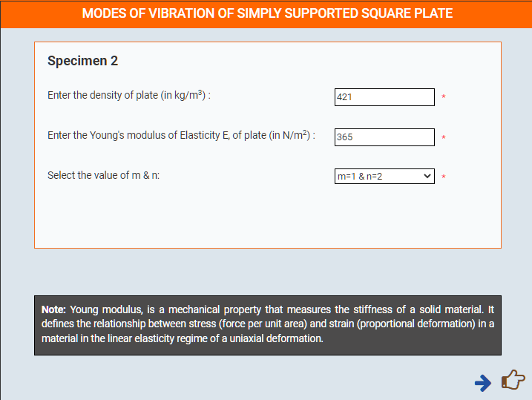Screen dimensions: 532x400
Task: Click the red asterisk beside m & n dropdown
Action: 444,177
